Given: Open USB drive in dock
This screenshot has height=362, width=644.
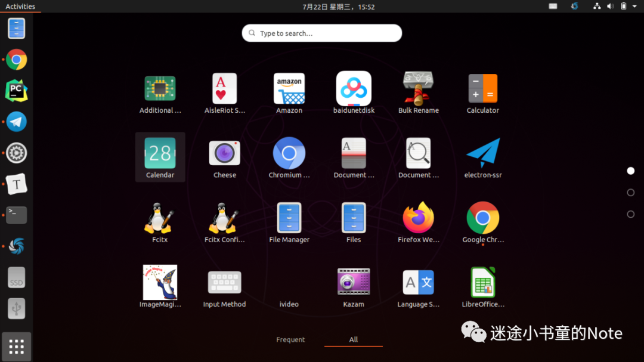Looking at the screenshot, I should [17, 308].
